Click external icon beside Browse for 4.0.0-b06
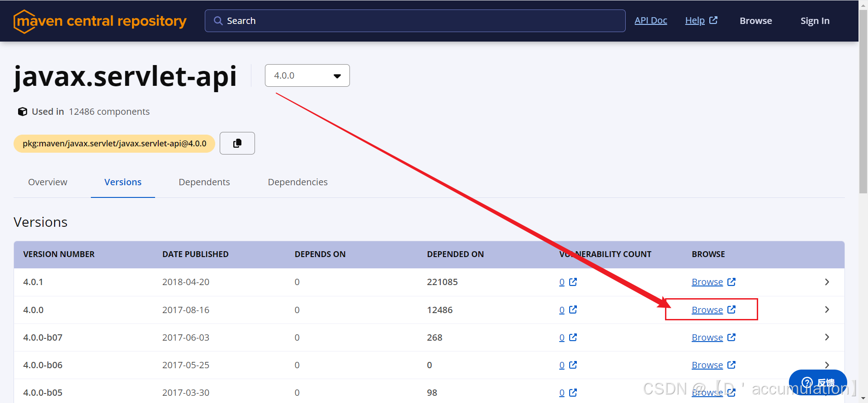The height and width of the screenshot is (403, 868). [x=731, y=365]
